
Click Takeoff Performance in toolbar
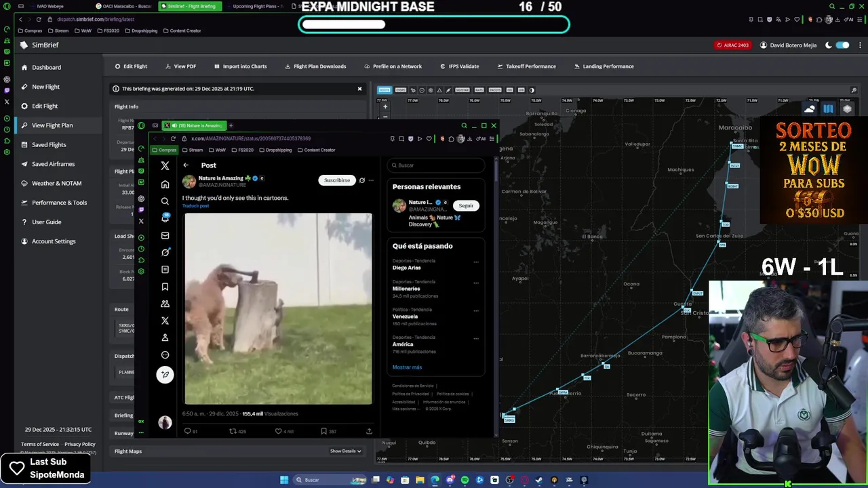coord(526,66)
